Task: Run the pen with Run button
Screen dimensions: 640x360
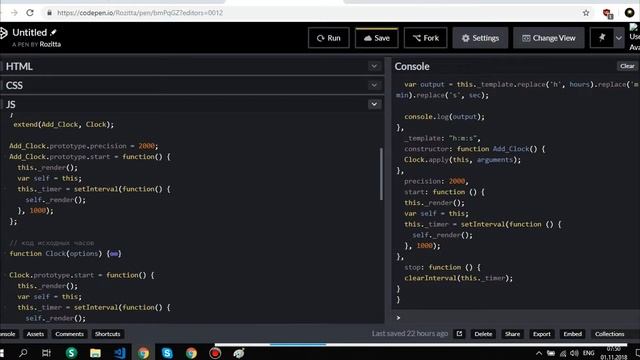Action: click(x=329, y=38)
